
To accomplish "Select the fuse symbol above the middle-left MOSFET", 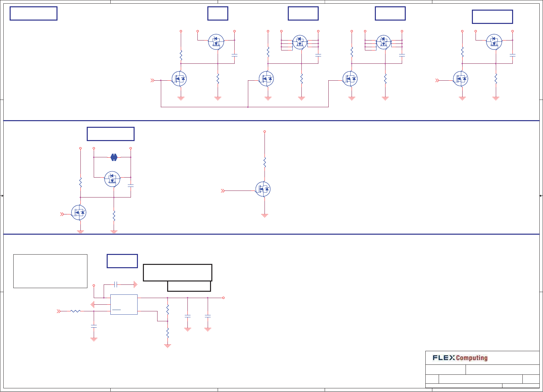I will pos(114,157).
